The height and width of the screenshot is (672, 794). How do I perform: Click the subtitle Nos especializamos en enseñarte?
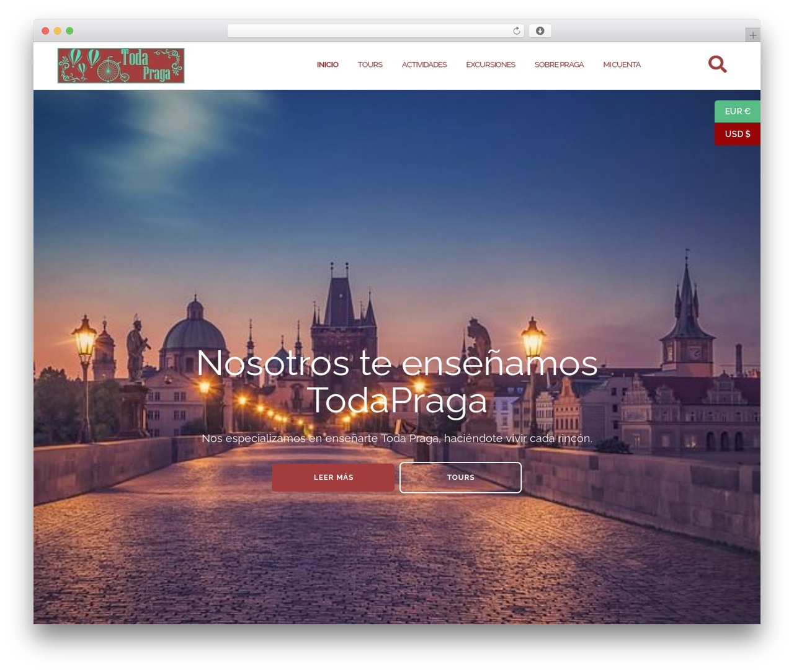[x=397, y=438]
